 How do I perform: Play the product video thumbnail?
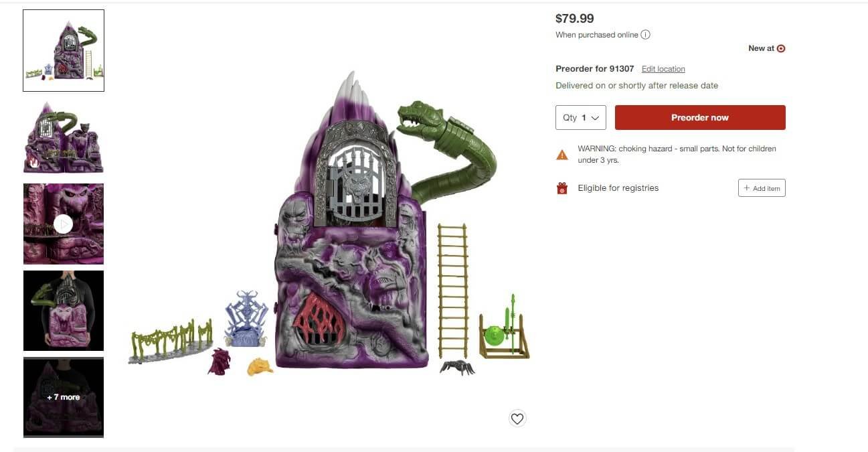(x=64, y=224)
